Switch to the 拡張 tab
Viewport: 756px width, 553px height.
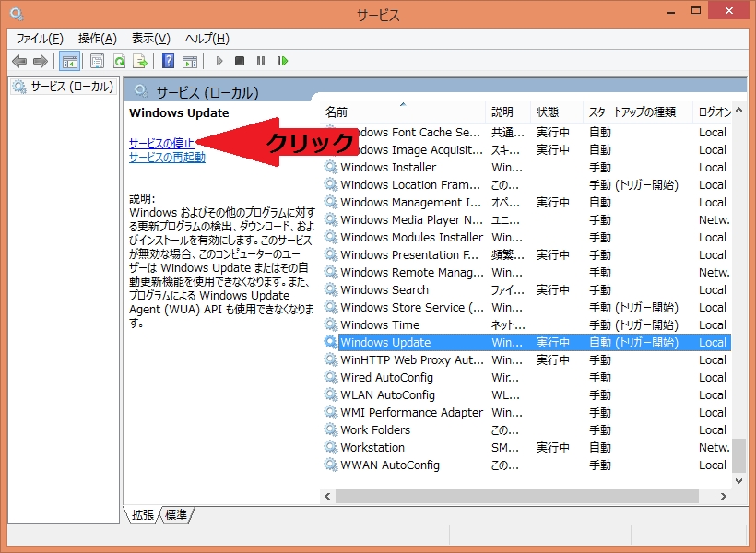click(x=143, y=515)
